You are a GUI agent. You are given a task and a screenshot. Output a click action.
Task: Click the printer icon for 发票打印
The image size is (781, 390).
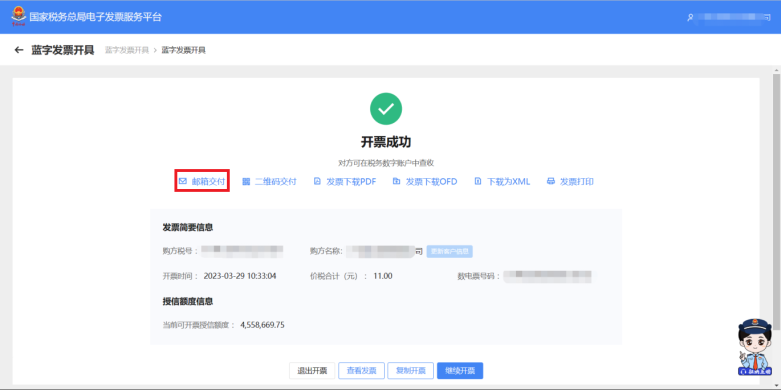(x=551, y=182)
